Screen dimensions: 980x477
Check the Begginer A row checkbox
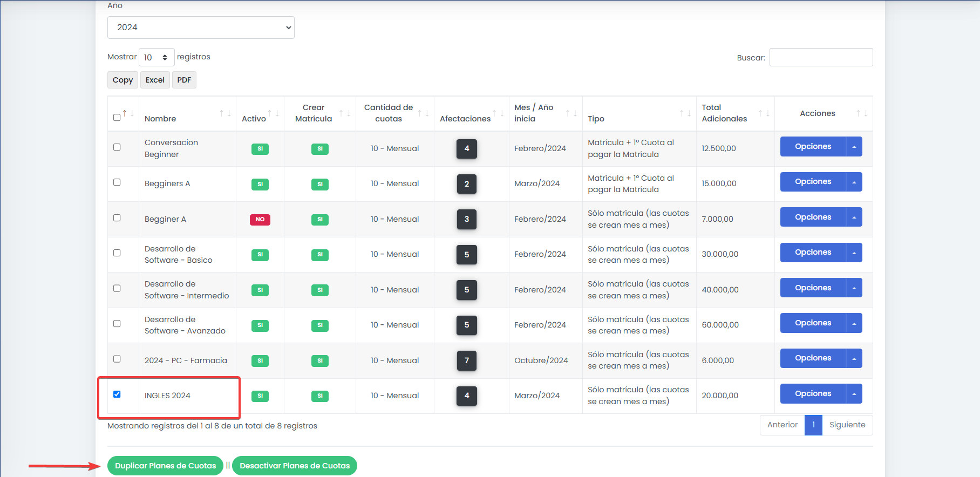[117, 218]
